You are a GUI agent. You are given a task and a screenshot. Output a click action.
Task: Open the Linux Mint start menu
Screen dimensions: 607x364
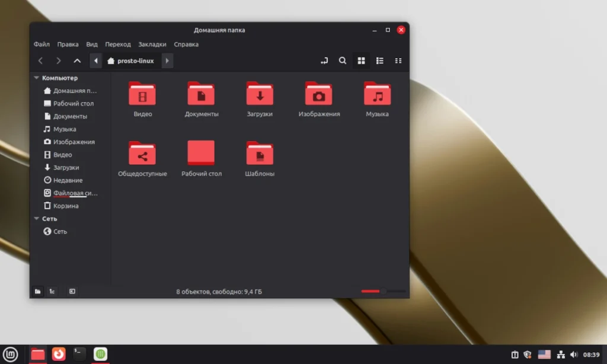pos(11,355)
